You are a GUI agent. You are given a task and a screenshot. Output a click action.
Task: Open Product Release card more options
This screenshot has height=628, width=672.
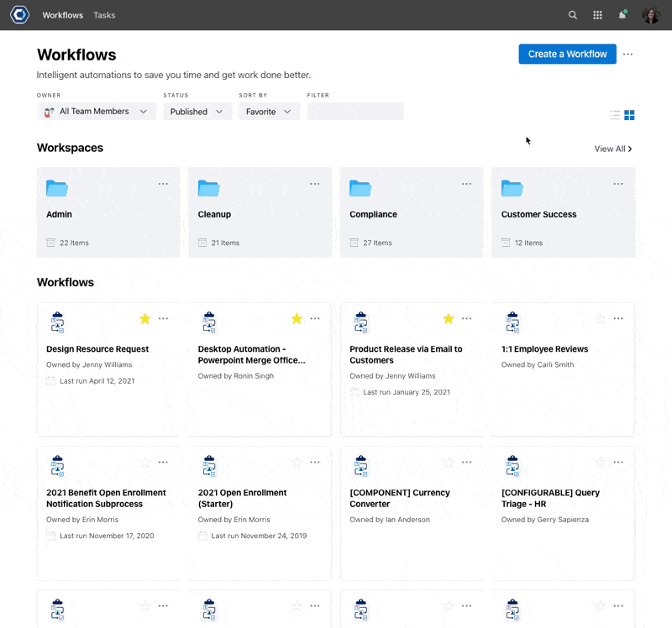[467, 318]
